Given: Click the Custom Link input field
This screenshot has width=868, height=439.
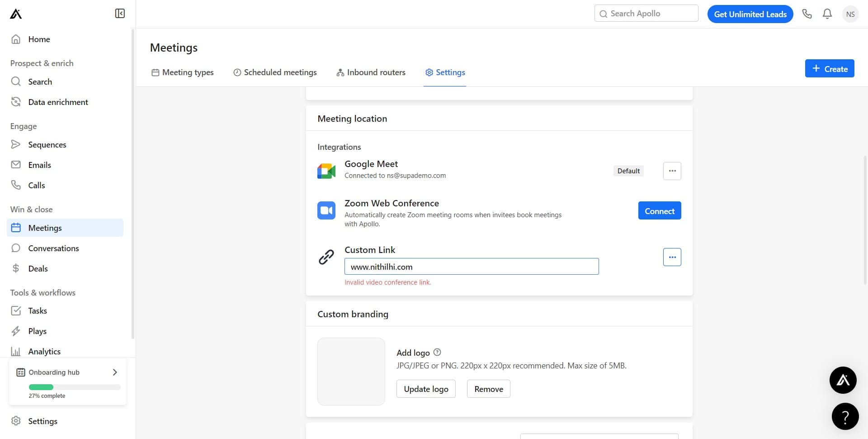Looking at the screenshot, I should click(x=472, y=267).
